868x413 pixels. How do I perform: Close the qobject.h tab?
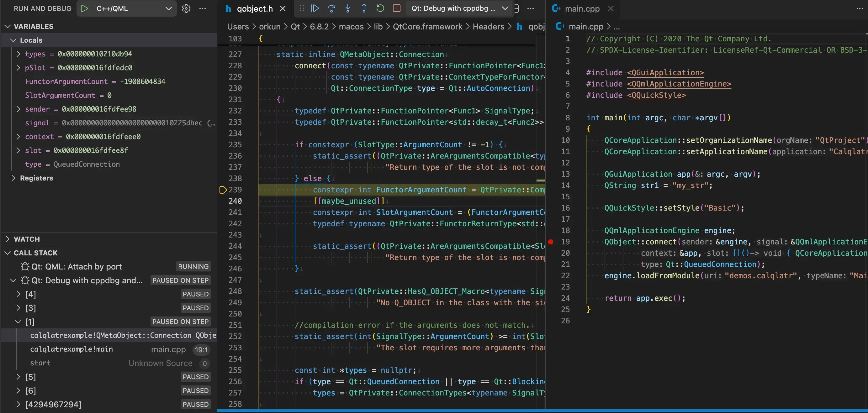coord(283,8)
